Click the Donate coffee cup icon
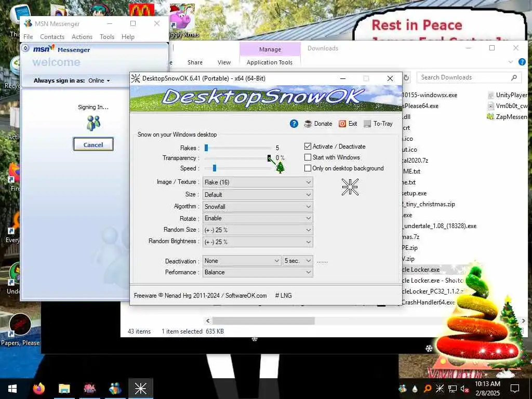Image resolution: width=532 pixels, height=399 pixels. coord(308,124)
